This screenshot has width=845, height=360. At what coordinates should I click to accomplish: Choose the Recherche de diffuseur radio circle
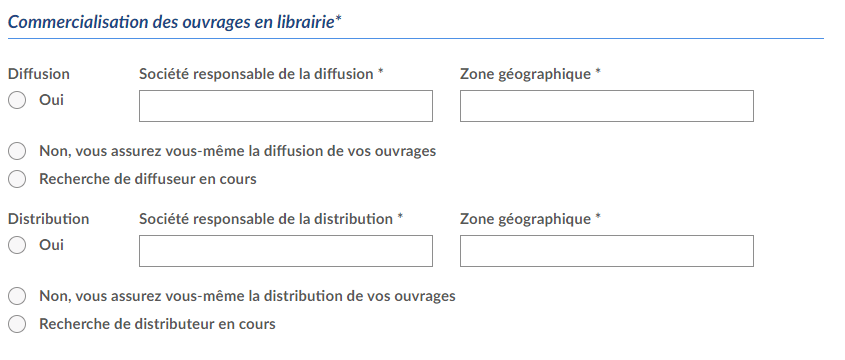pos(17,179)
